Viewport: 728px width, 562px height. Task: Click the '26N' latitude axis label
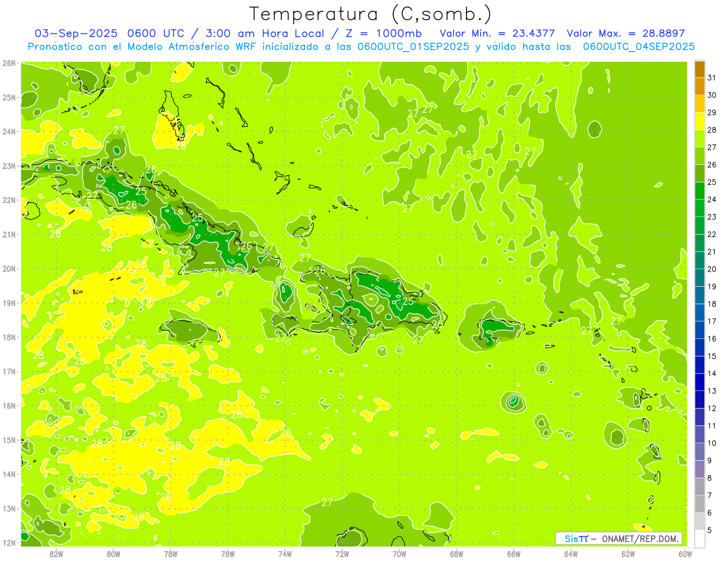(x=9, y=63)
